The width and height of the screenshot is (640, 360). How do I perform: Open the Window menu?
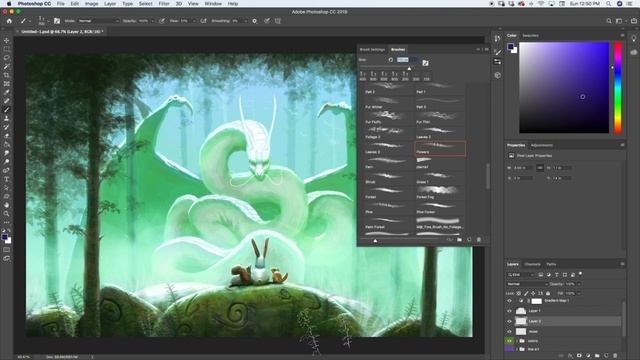point(213,4)
